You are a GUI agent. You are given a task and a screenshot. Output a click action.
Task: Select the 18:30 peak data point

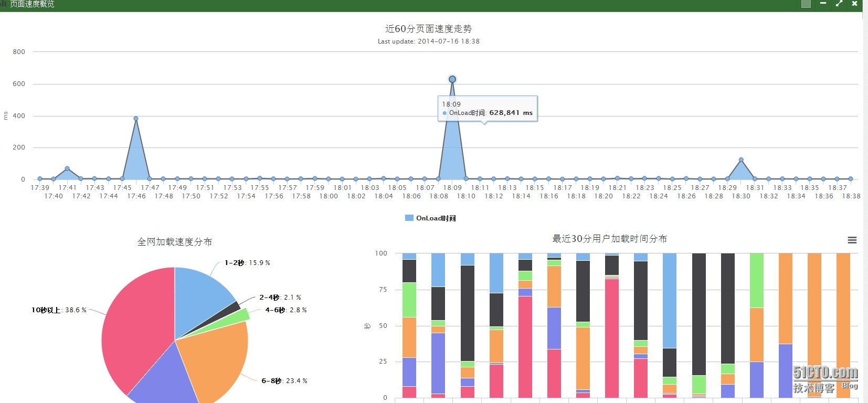point(741,160)
